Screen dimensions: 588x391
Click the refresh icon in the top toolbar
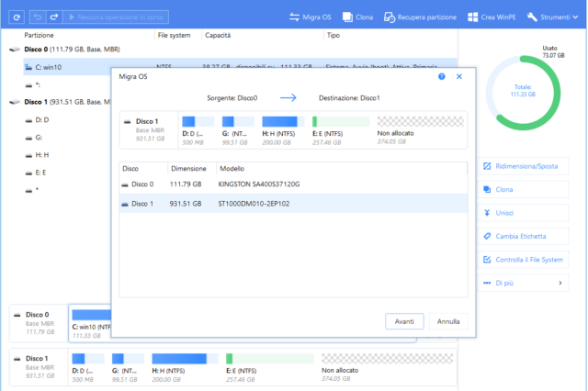click(17, 17)
